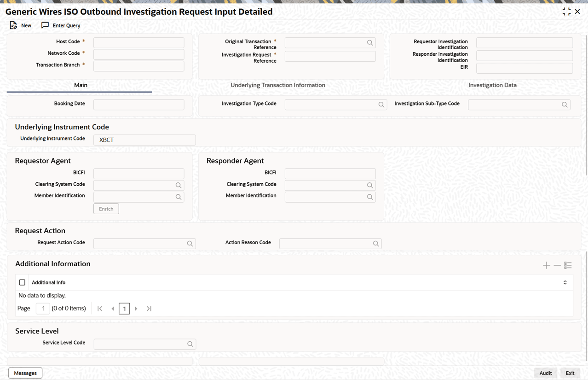Image resolution: width=588 pixels, height=380 pixels.
Task: Go to previous page of Additional Info
Action: pyautogui.click(x=113, y=309)
